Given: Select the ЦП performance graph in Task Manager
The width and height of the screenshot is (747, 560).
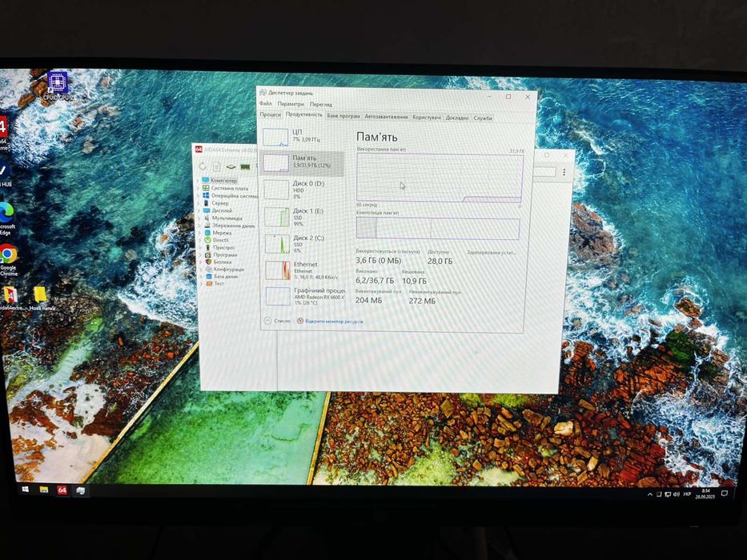Looking at the screenshot, I should (x=275, y=137).
